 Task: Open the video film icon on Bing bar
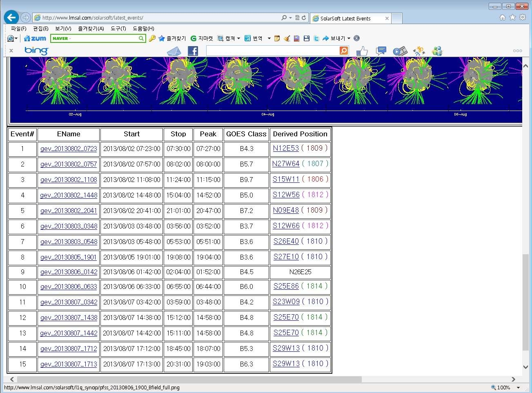pos(400,51)
